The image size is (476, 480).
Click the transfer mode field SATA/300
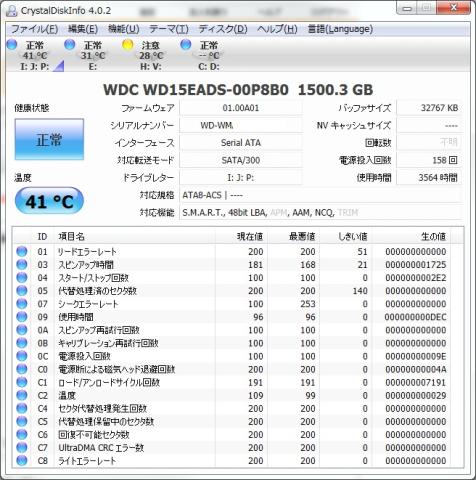coord(241,160)
